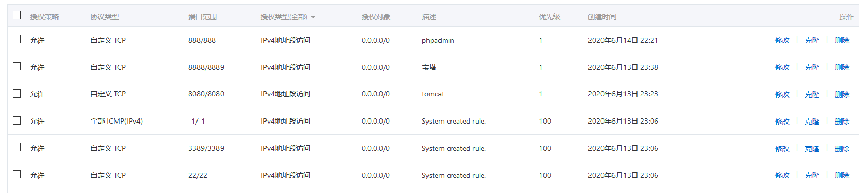Click 修改 on the ICMP(IPv4) row
The image size is (868, 193).
tap(782, 122)
